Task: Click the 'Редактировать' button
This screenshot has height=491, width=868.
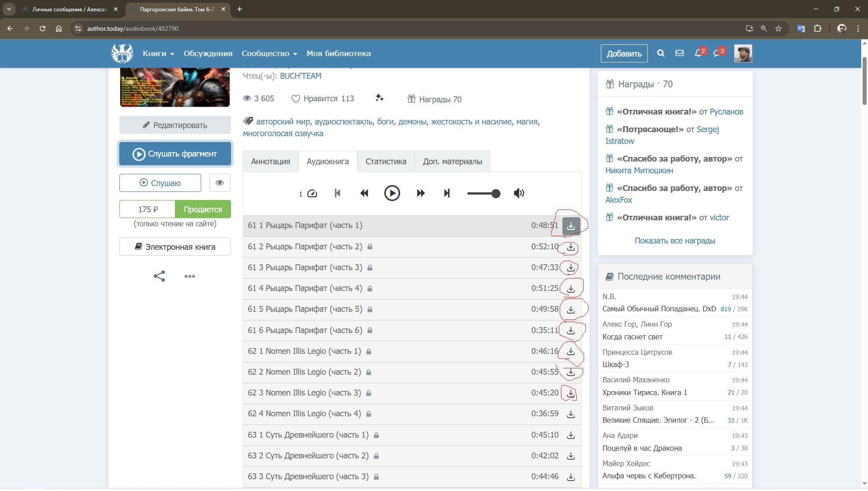Action: [175, 125]
